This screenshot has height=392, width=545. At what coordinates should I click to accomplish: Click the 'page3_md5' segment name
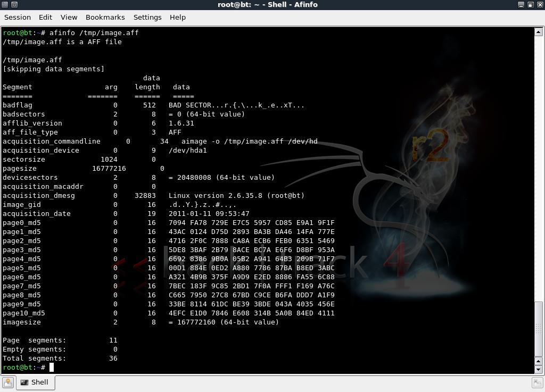point(21,249)
